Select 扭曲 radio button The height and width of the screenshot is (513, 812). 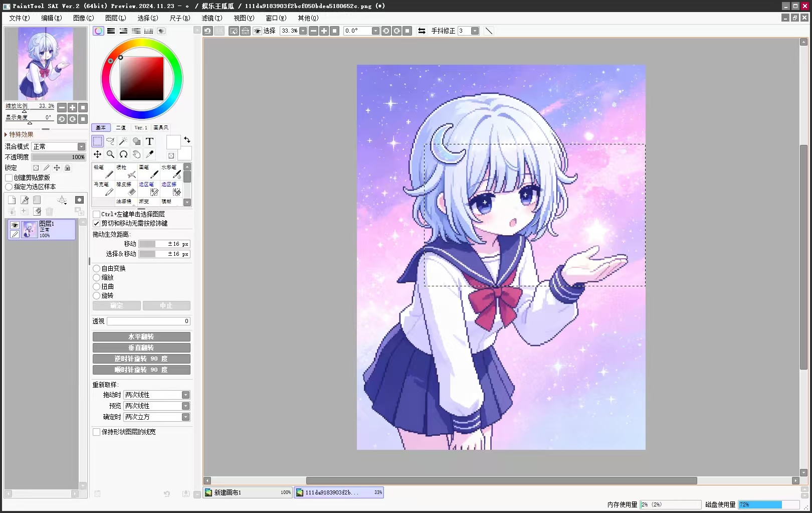click(97, 286)
